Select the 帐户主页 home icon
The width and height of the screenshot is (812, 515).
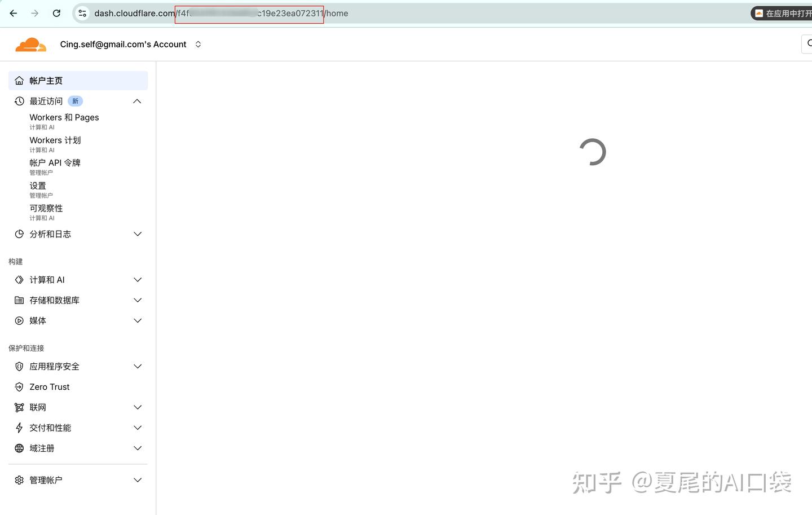[x=19, y=80]
